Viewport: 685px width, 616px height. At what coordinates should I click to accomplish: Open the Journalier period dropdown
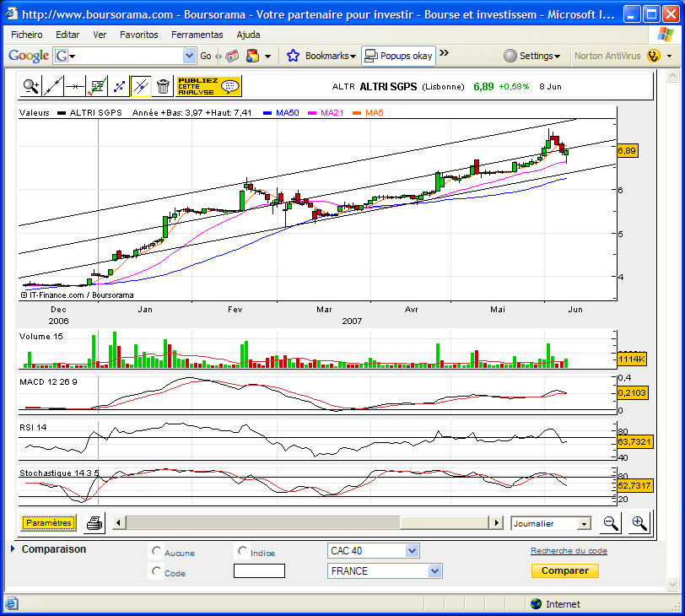[x=551, y=523]
